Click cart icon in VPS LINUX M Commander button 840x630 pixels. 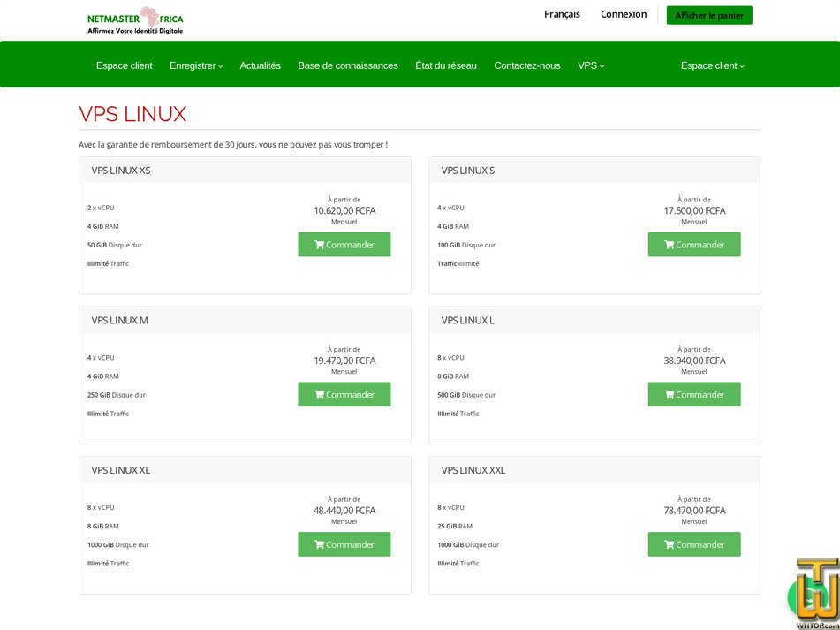[x=319, y=395]
